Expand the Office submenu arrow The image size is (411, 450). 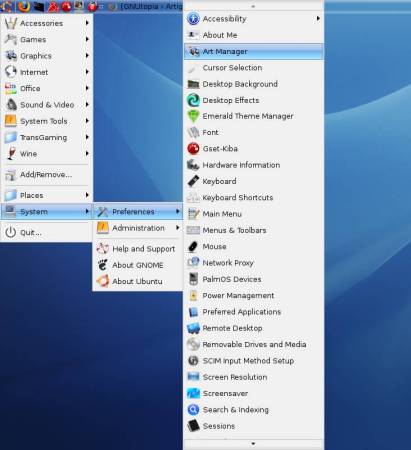tap(87, 88)
